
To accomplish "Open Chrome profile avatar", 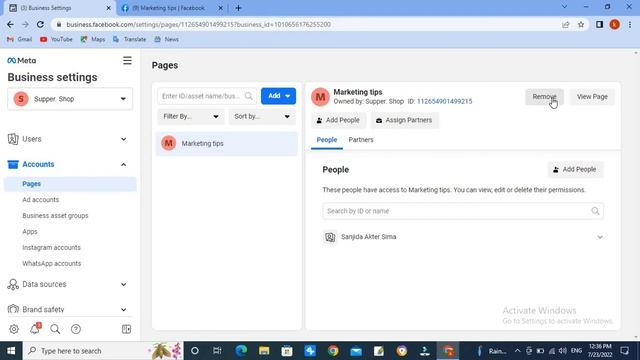I will [x=615, y=24].
